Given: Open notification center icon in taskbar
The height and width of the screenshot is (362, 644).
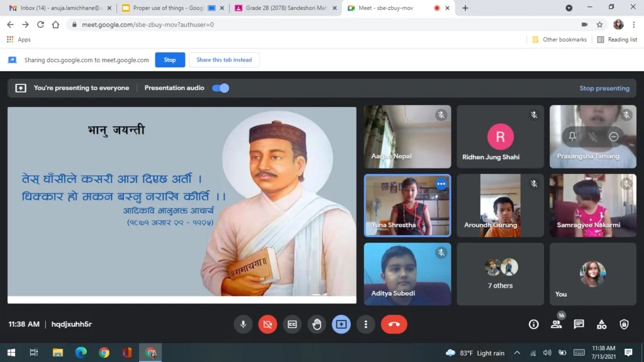Looking at the screenshot, I should pos(628,353).
